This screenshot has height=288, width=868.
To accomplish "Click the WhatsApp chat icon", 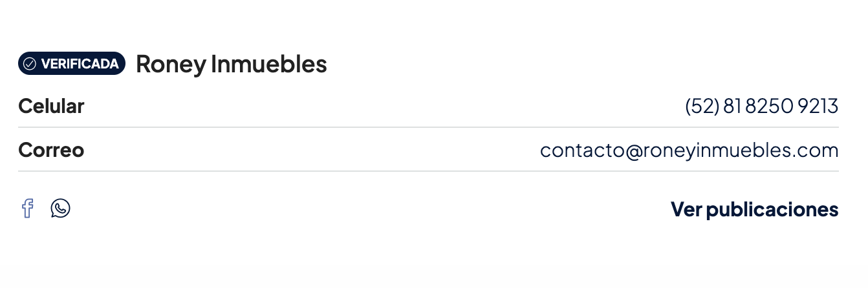I will (60, 209).
